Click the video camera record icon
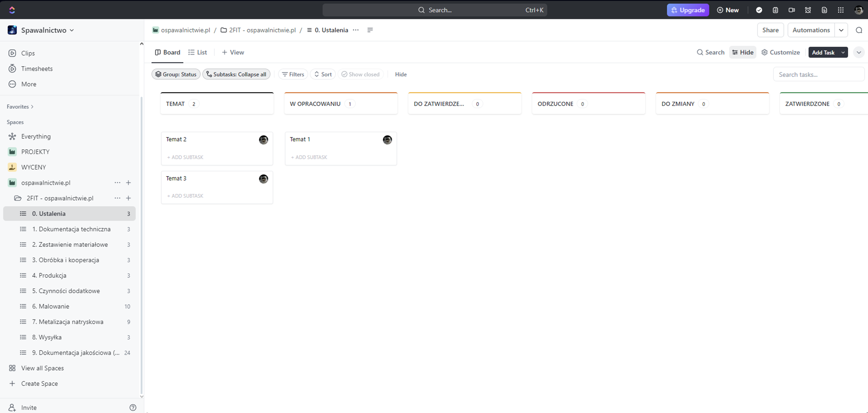The width and height of the screenshot is (868, 413). point(792,10)
